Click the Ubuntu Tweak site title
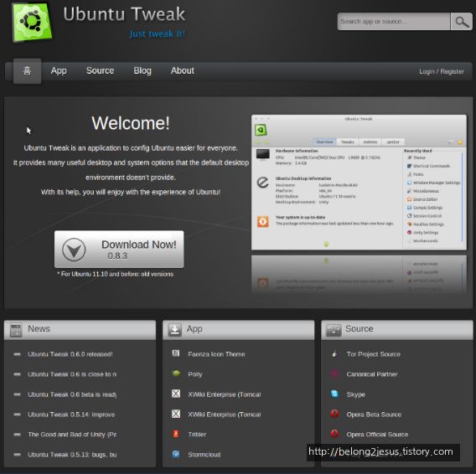Viewport: 476px width, 474px height. click(124, 14)
